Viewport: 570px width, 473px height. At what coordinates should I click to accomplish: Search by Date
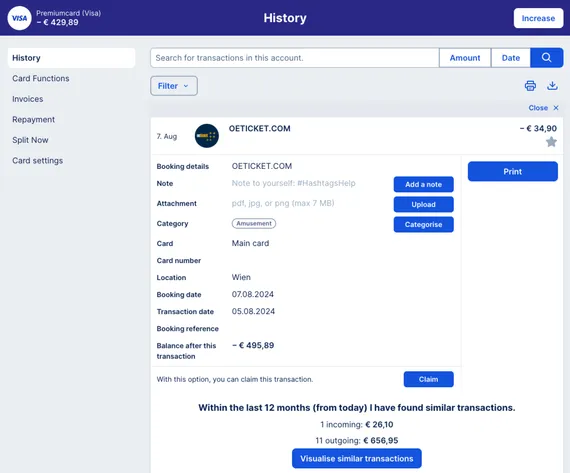pyautogui.click(x=510, y=57)
